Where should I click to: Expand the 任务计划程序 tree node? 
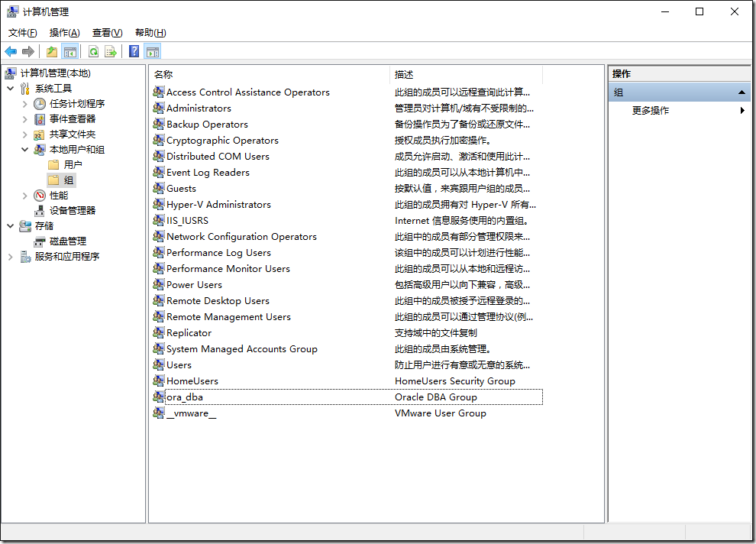coord(25,104)
